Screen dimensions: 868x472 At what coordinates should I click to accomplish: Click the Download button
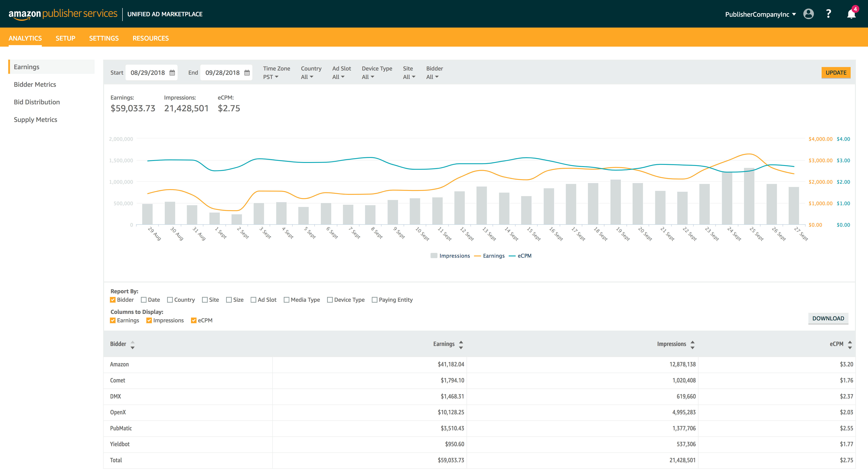(828, 318)
